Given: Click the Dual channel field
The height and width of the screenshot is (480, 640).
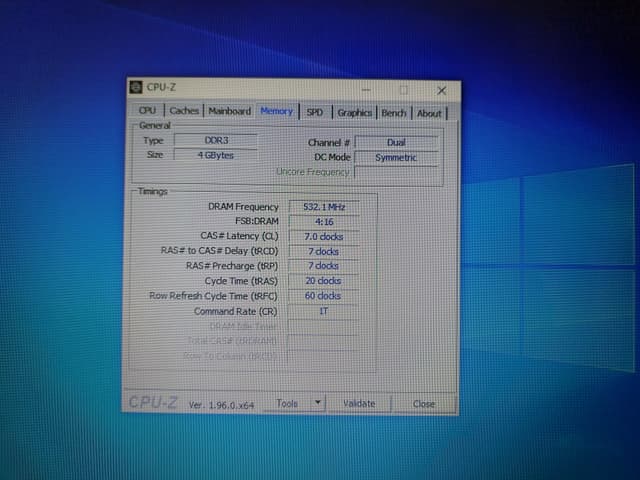Looking at the screenshot, I should click(x=396, y=142).
